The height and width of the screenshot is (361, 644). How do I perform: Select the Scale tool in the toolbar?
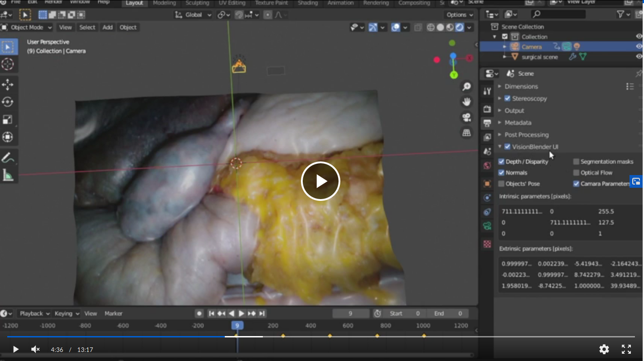point(8,120)
